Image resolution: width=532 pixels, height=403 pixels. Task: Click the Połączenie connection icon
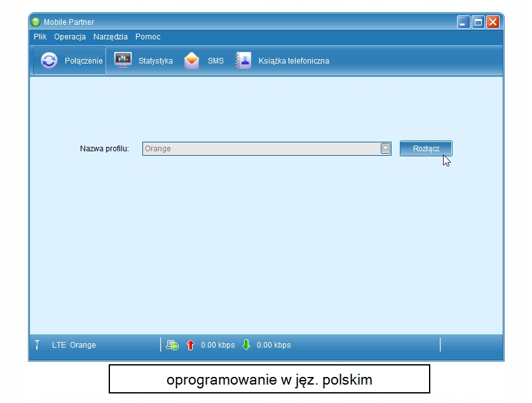[49, 61]
